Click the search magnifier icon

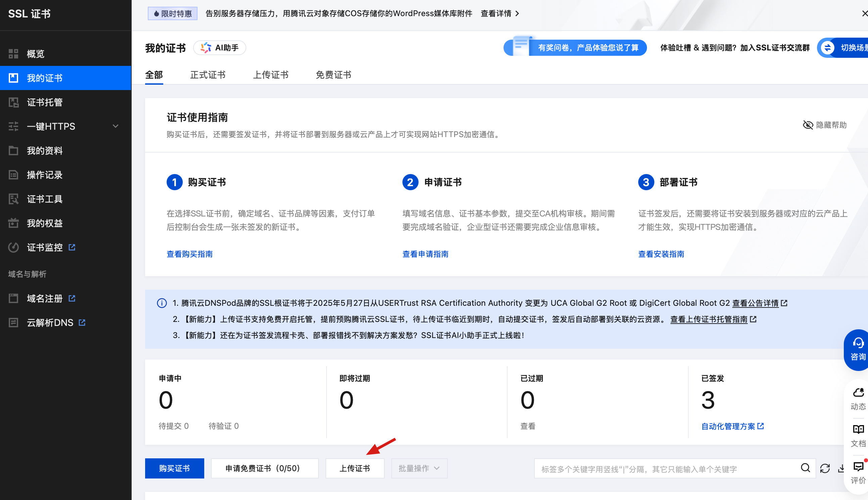[x=805, y=468]
